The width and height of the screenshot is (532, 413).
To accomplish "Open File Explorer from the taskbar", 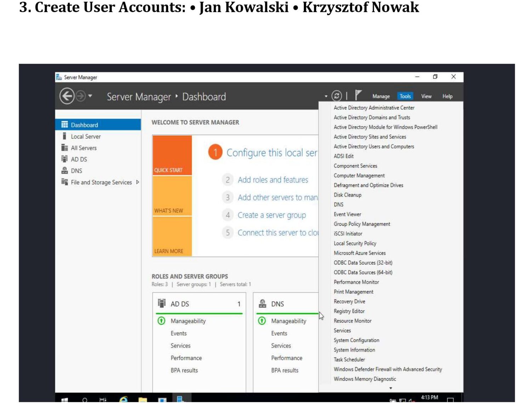I will coord(143,400).
